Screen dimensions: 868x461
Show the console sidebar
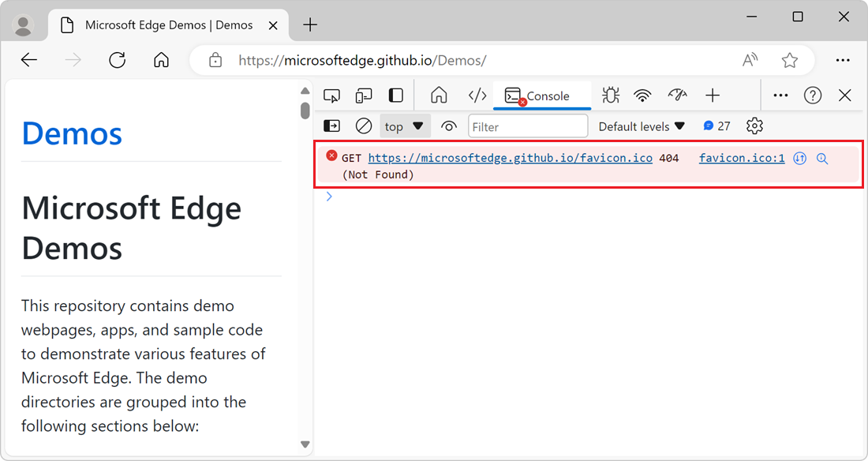pos(332,126)
